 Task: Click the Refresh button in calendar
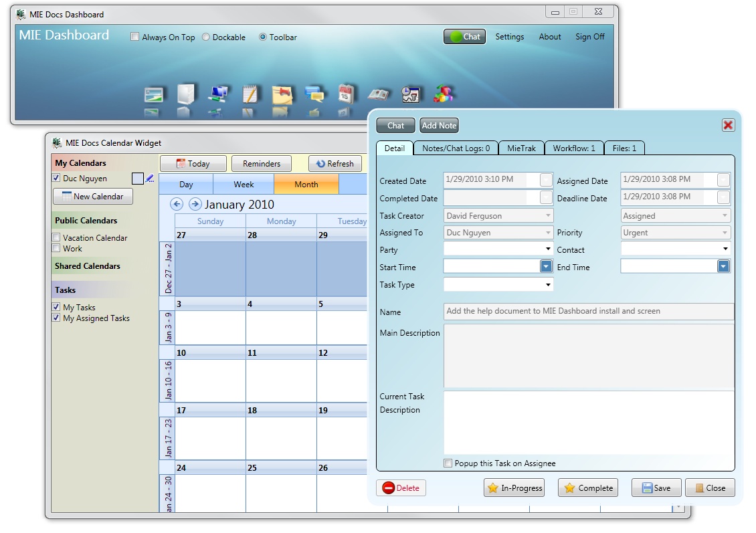pos(335,163)
